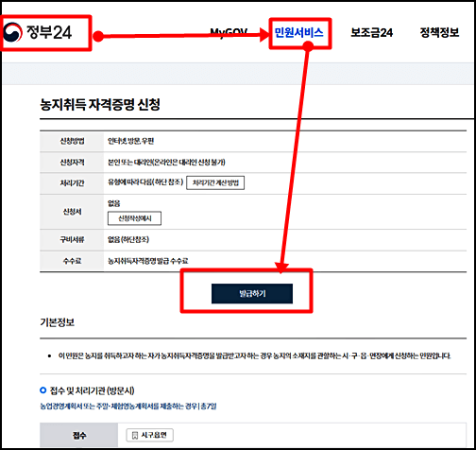
Task: Click the 접수 table header cell
Action: click(x=79, y=435)
